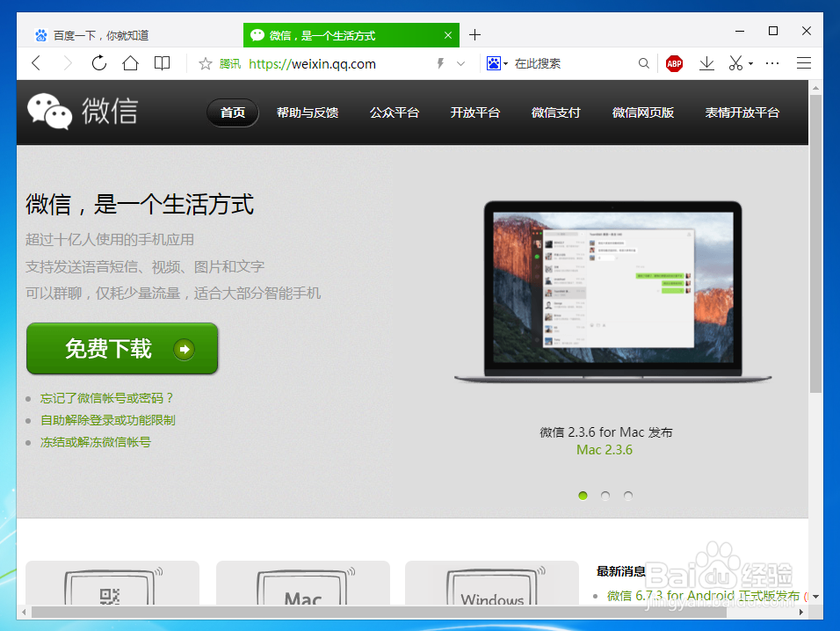Open 自助解除登录或功能限制 link

pos(108,420)
